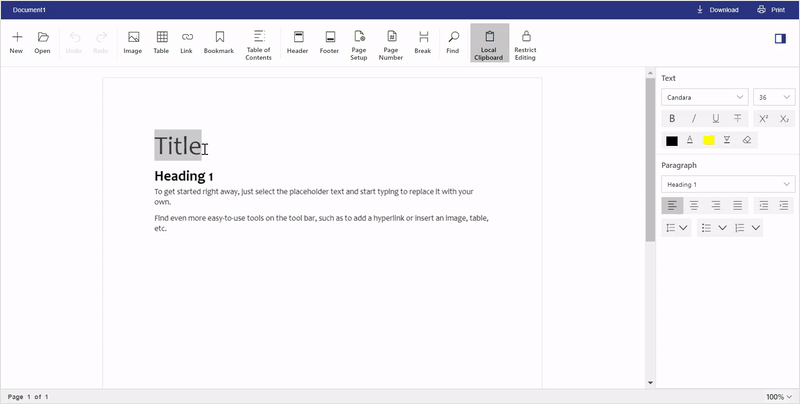Screen dimensions: 800x404
Task: Toggle Local Clipboard option
Action: pyautogui.click(x=489, y=43)
